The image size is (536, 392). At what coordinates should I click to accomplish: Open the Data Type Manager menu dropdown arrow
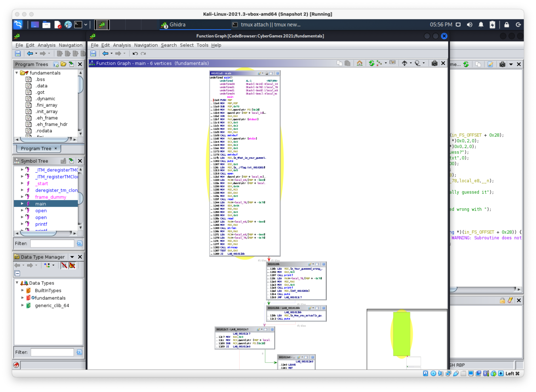72,257
